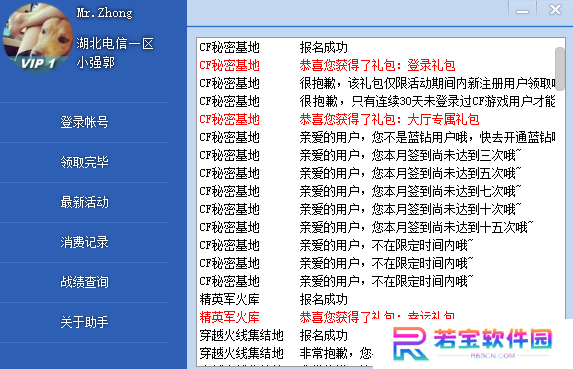The image size is (573, 369).
Task: Select row 您本月签到尚未达到十五次哦
Action: click(376, 227)
